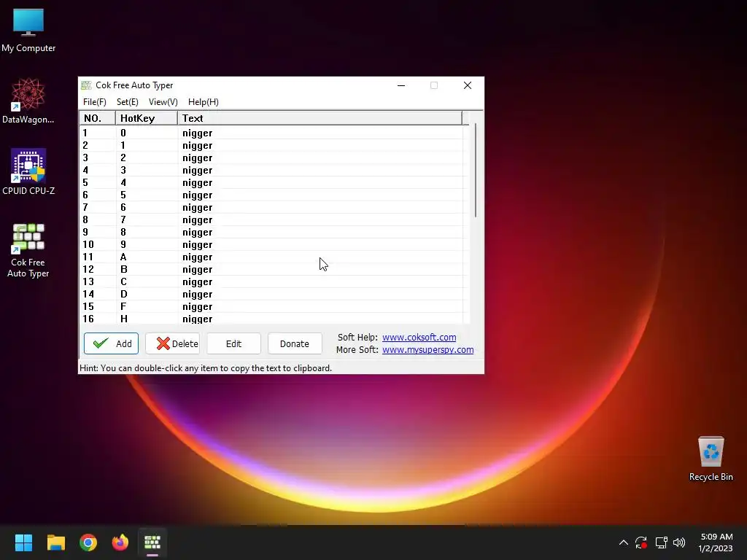
Task: Open the Set(E) menu
Action: [127, 102]
